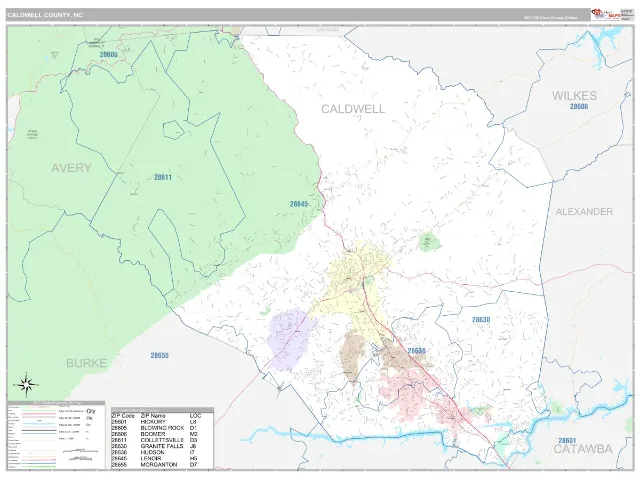Click the ZIP Name column header
This screenshot has height=480, width=640.
coord(153,416)
